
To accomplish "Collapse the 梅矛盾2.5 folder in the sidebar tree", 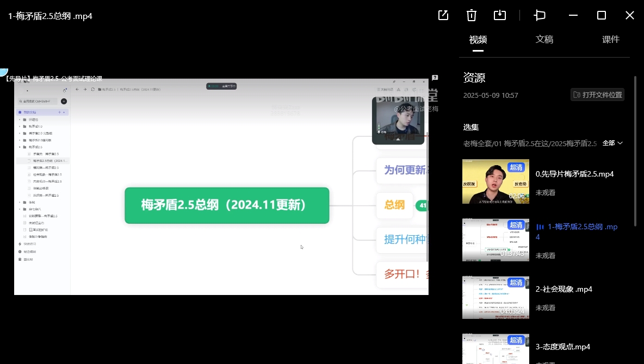I will pyautogui.click(x=19, y=147).
